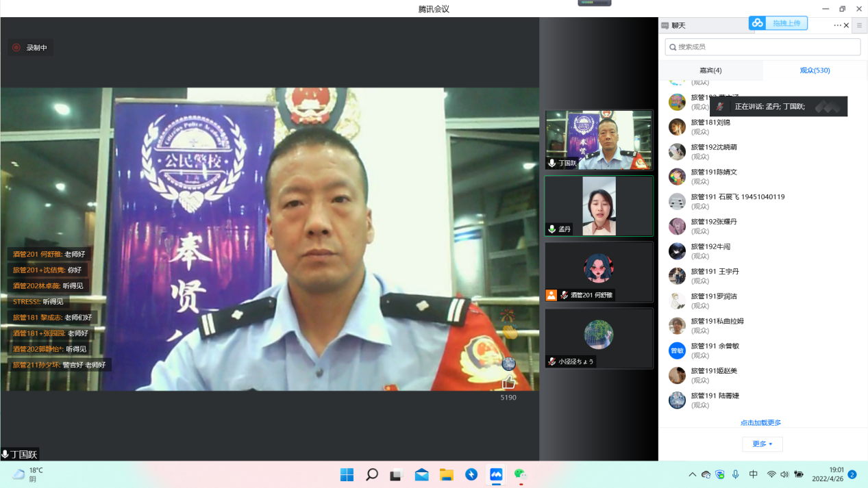The height and width of the screenshot is (488, 868).
Task: Open the Tencent Meeting icon on the taskbar
Action: point(495,473)
